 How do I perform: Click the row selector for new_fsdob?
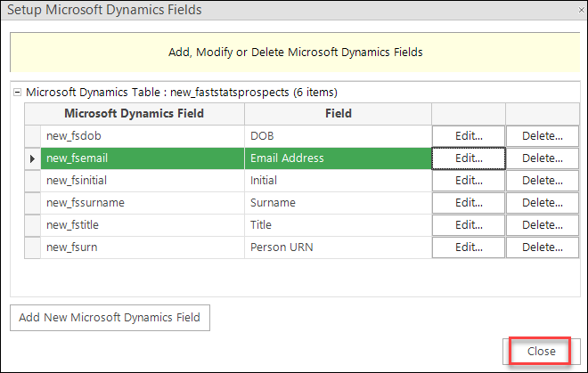[33, 135]
